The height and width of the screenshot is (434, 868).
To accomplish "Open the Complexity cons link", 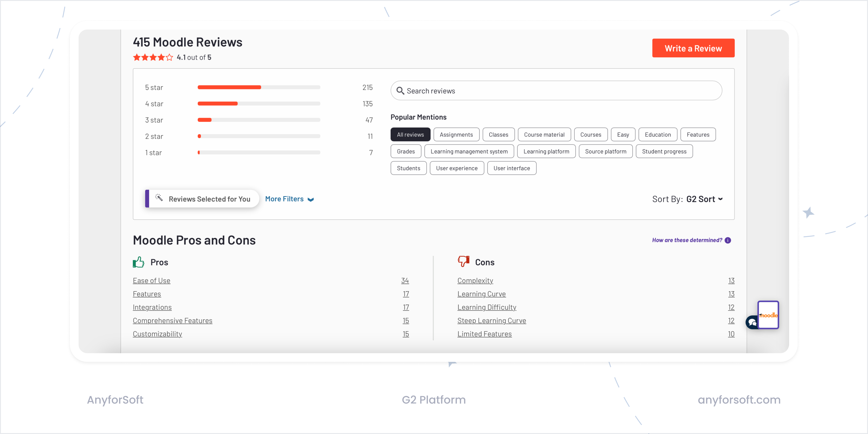I will [x=475, y=280].
